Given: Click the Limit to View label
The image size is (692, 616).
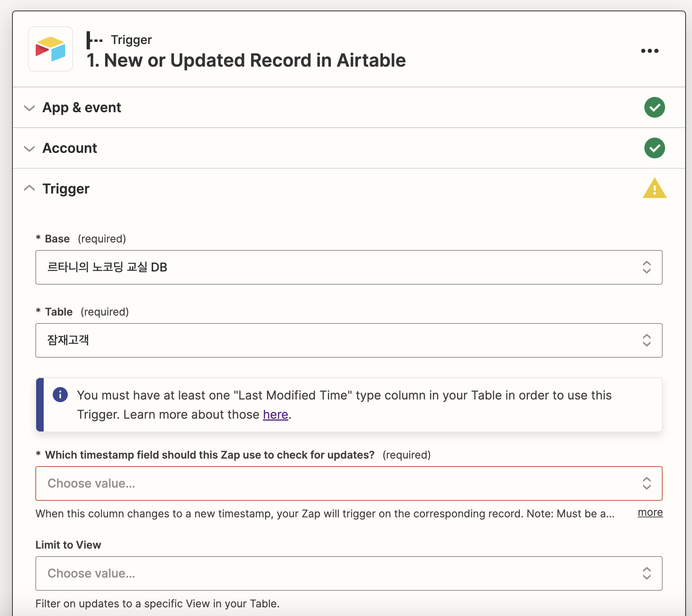Looking at the screenshot, I should (x=68, y=545).
